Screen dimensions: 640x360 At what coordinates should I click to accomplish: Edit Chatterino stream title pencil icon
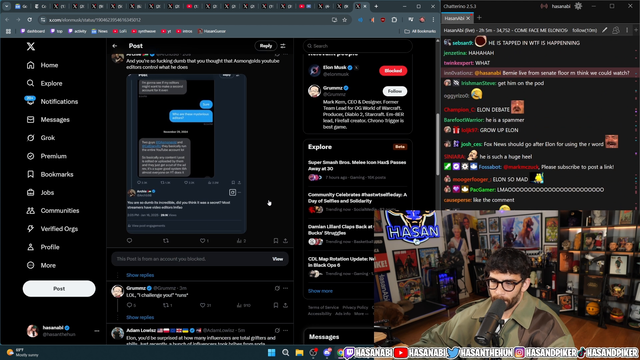click(604, 30)
